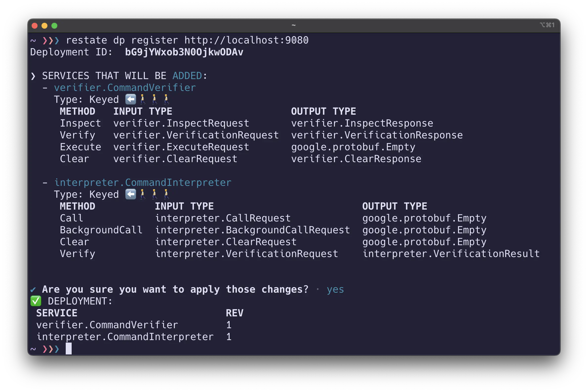
Task: Open the interpreter.CommandInterpreter service link
Action: tap(143, 182)
